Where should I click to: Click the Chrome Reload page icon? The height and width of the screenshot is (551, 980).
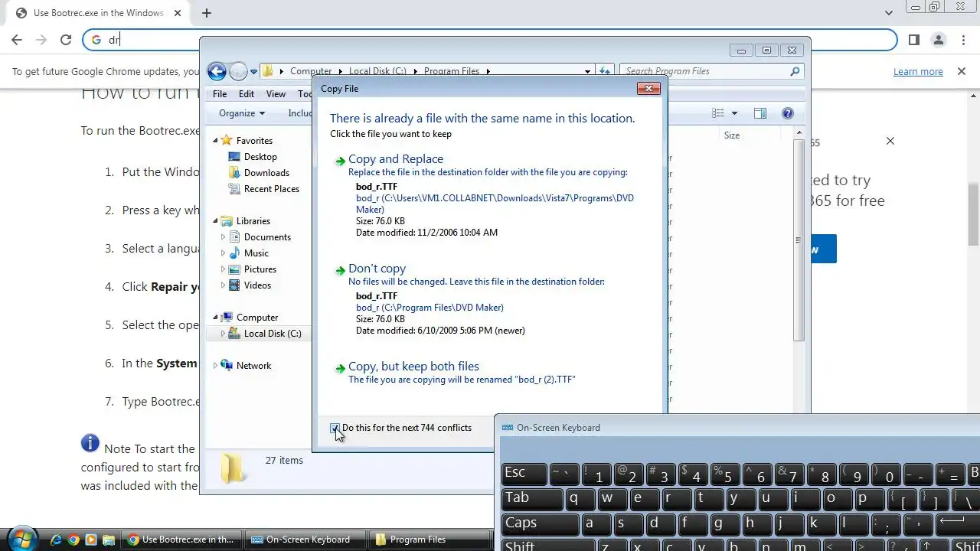pos(66,40)
